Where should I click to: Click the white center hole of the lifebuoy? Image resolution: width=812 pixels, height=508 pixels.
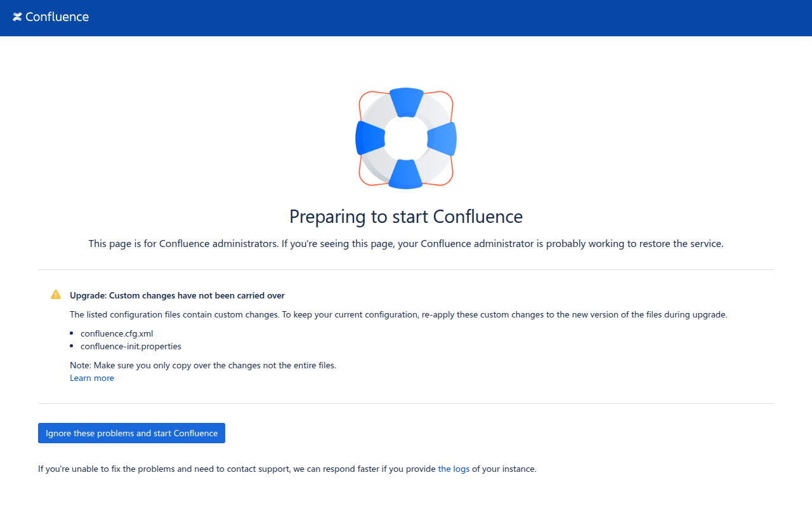(x=406, y=138)
